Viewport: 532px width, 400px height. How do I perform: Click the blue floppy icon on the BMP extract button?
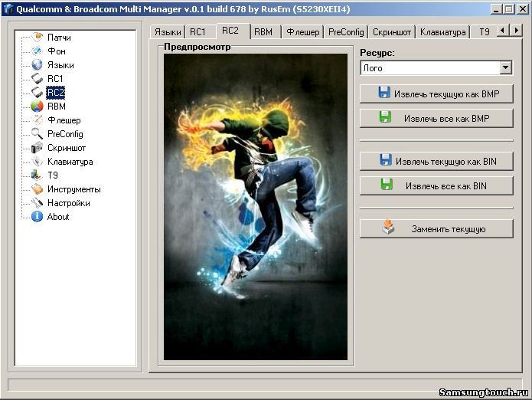pyautogui.click(x=384, y=93)
